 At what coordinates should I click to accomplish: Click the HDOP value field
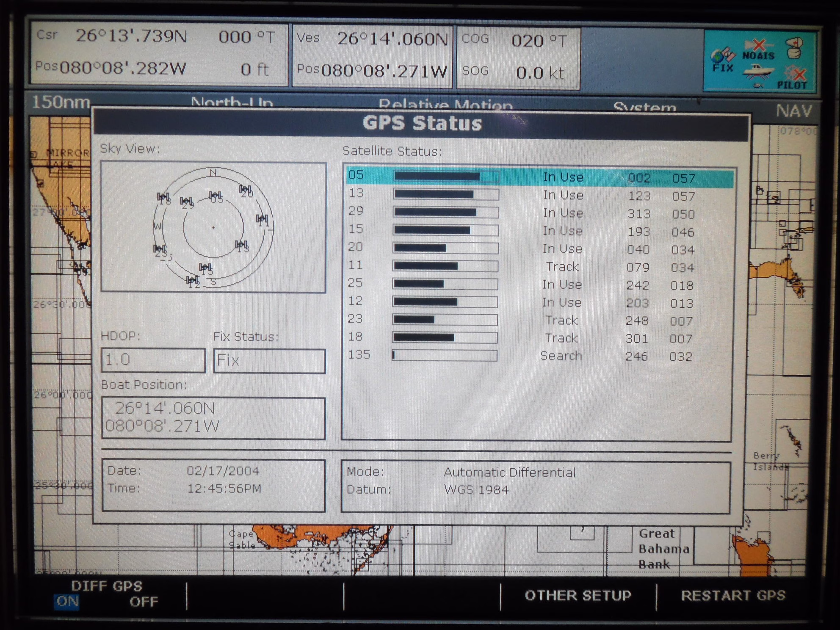point(153,360)
